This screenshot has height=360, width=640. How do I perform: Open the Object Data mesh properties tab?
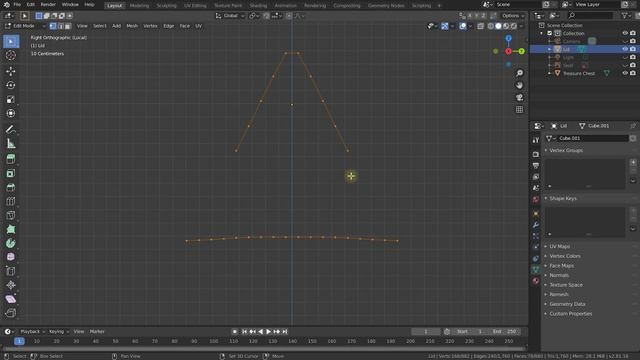[x=536, y=269]
